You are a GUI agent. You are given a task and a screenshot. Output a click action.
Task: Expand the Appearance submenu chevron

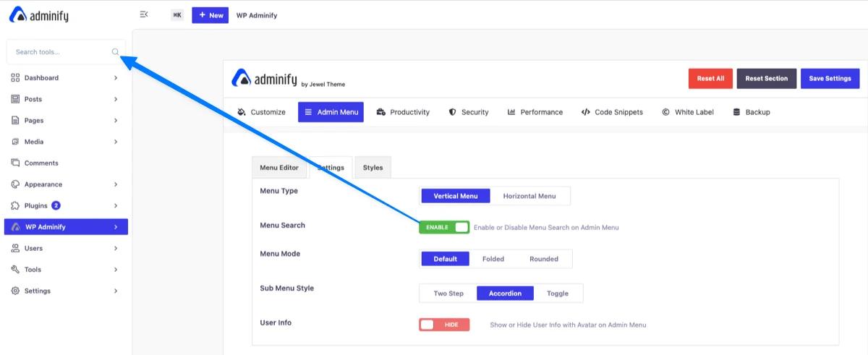116,184
